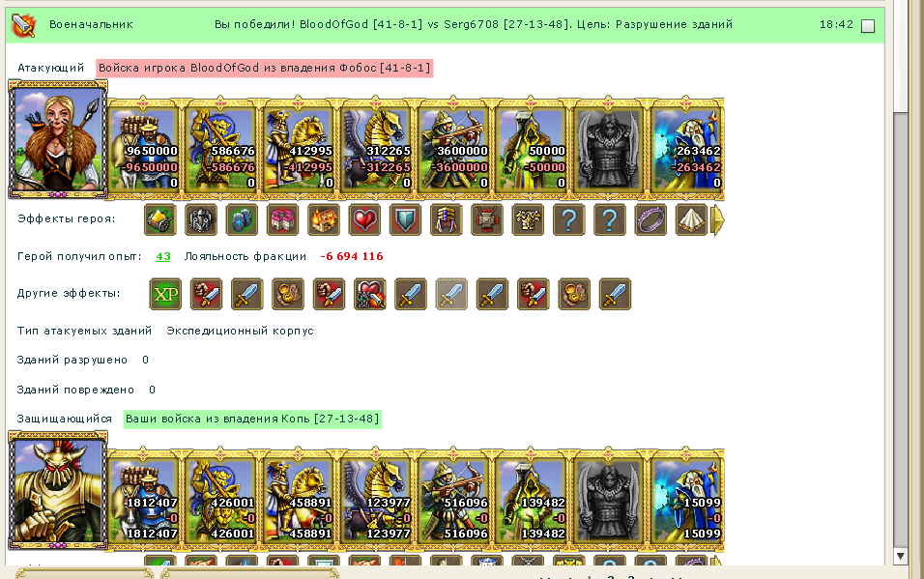The width and height of the screenshot is (924, 579).
Task: Click the scrollbar down arrow
Action: click(x=901, y=556)
